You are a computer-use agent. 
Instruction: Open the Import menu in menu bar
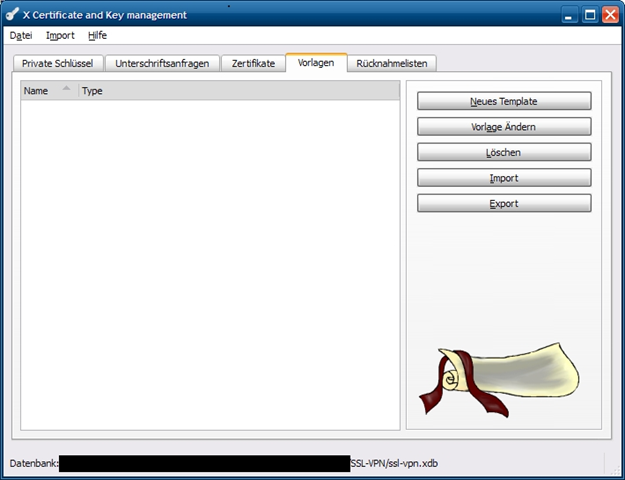[x=60, y=35]
